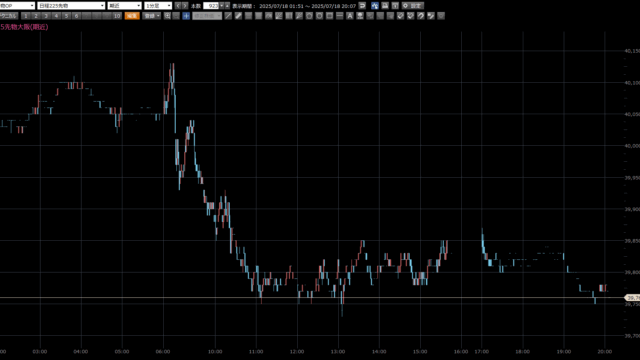Image resolution: width=640 pixels, height=360 pixels.
Task: Select the arc drawing tool
Action: click(x=269, y=16)
